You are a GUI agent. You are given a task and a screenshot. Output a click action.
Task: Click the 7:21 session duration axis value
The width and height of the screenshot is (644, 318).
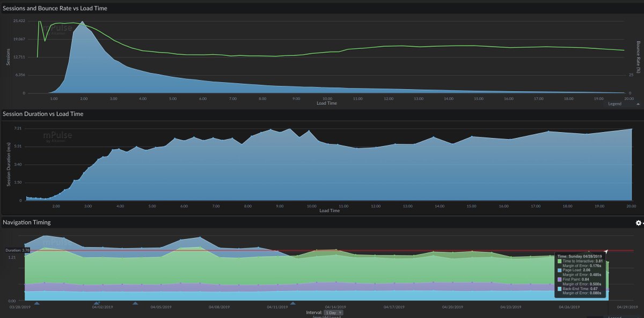click(x=18, y=128)
